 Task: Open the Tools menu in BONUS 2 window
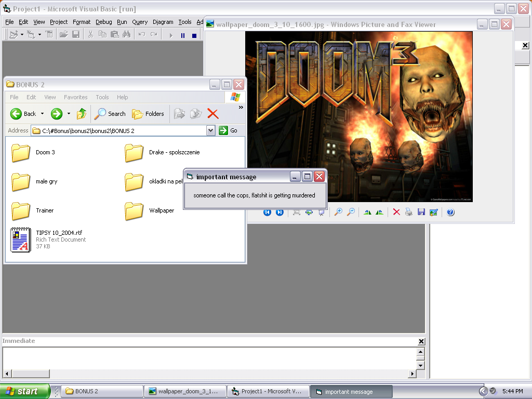tap(102, 97)
